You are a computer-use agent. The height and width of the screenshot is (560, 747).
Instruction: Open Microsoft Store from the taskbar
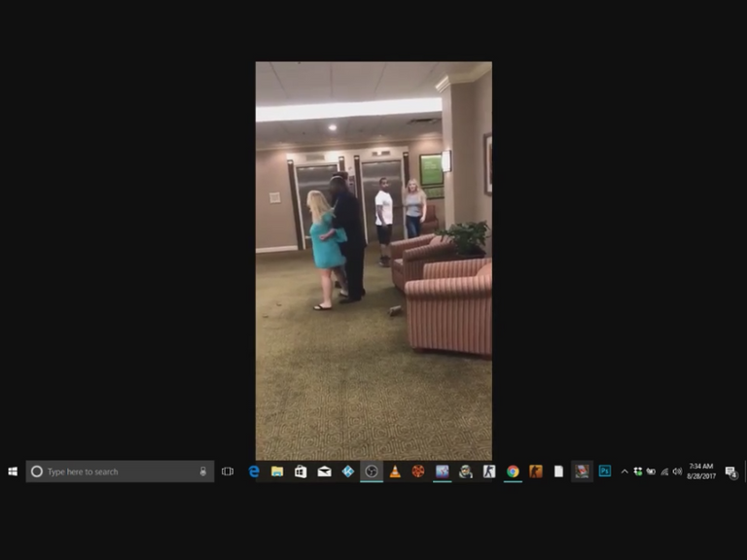coord(301,472)
